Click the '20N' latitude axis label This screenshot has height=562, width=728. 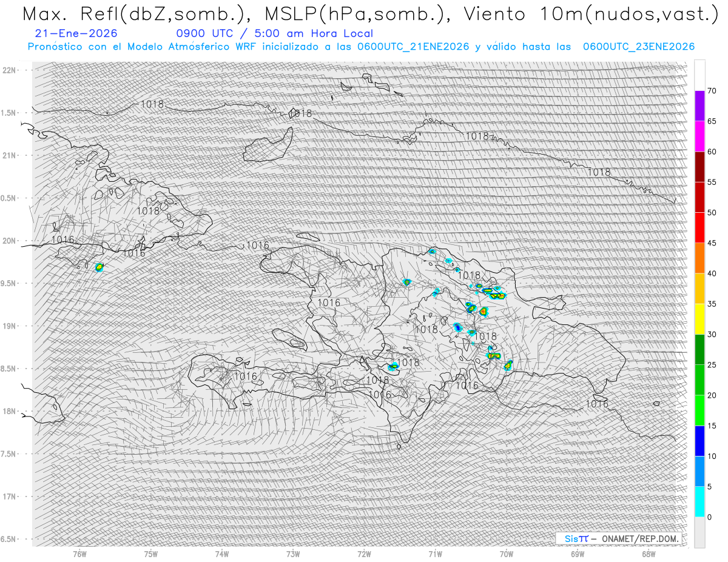(10, 241)
